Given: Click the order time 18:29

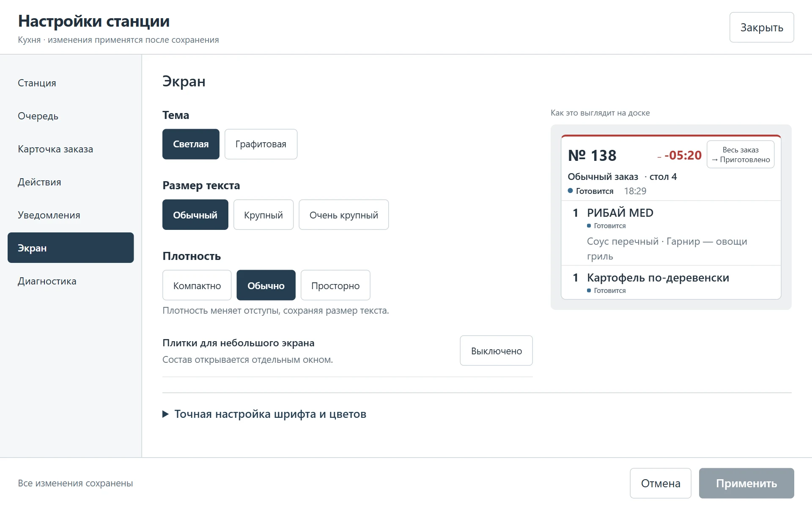Looking at the screenshot, I should tap(635, 191).
